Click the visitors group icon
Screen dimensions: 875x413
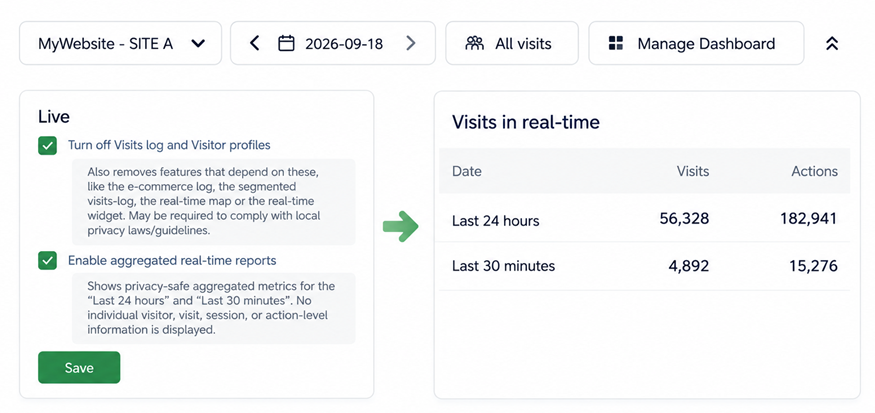(474, 43)
